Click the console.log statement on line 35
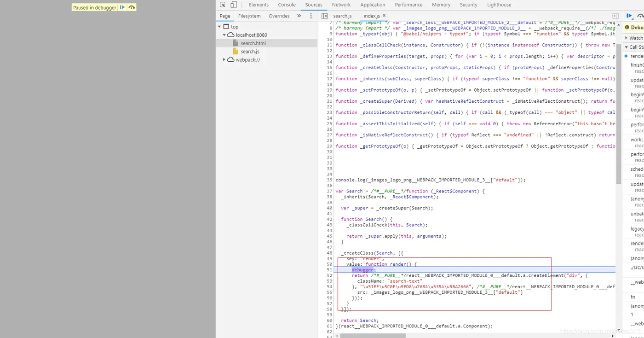The image size is (644, 338). 431,180
